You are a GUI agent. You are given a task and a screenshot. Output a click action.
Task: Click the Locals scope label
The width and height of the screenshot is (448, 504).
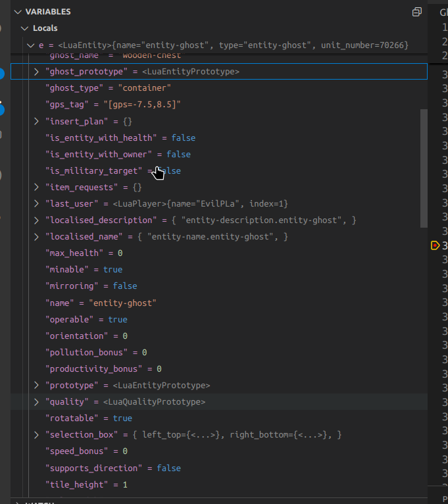(45, 28)
